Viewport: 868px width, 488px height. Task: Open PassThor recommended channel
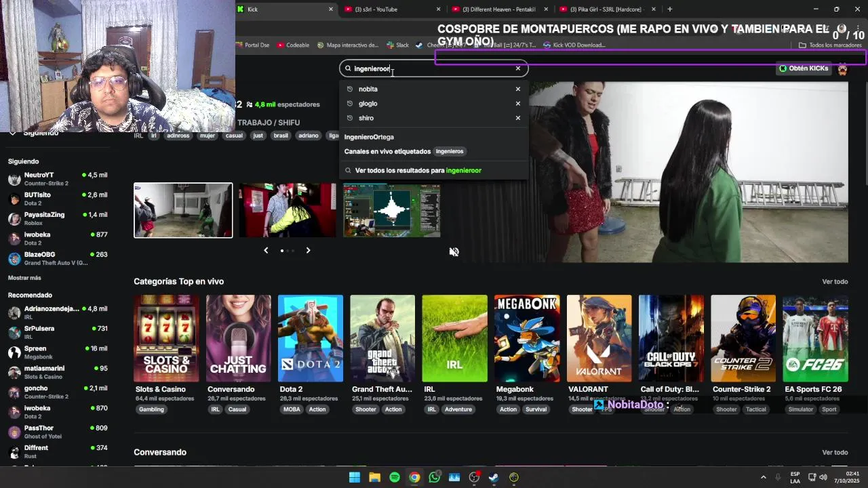[58, 432]
